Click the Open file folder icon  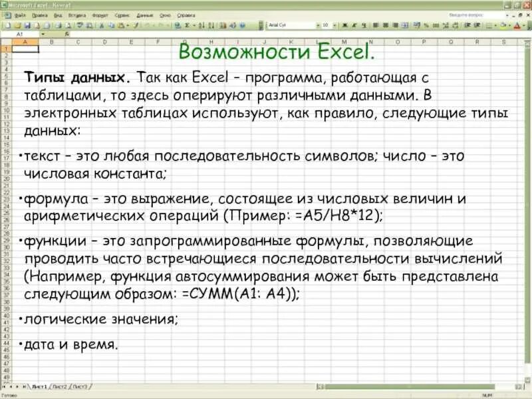17,25
